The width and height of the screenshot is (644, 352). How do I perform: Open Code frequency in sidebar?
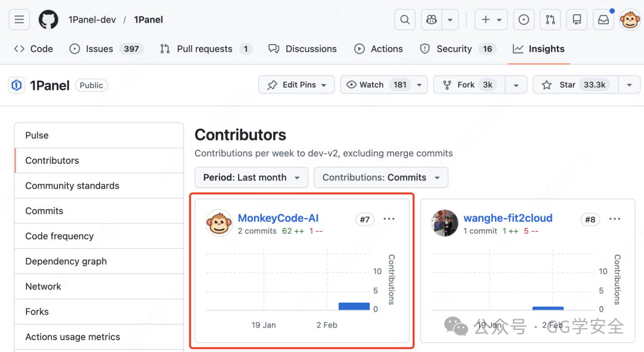[99, 236]
